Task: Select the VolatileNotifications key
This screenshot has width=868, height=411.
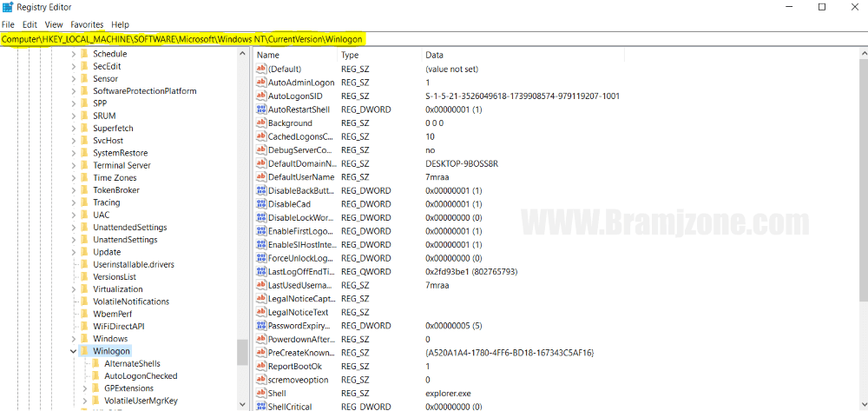Action: [131, 302]
